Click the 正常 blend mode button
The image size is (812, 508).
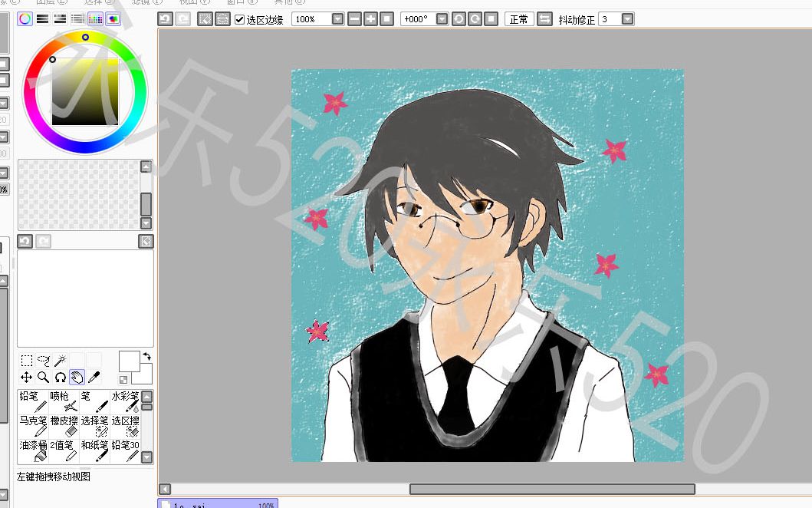click(x=519, y=19)
